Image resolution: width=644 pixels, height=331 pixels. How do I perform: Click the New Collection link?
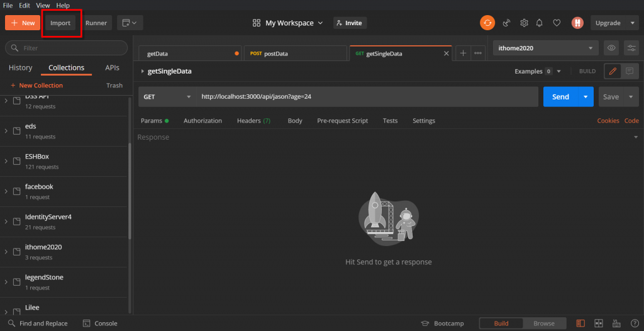[36, 86]
